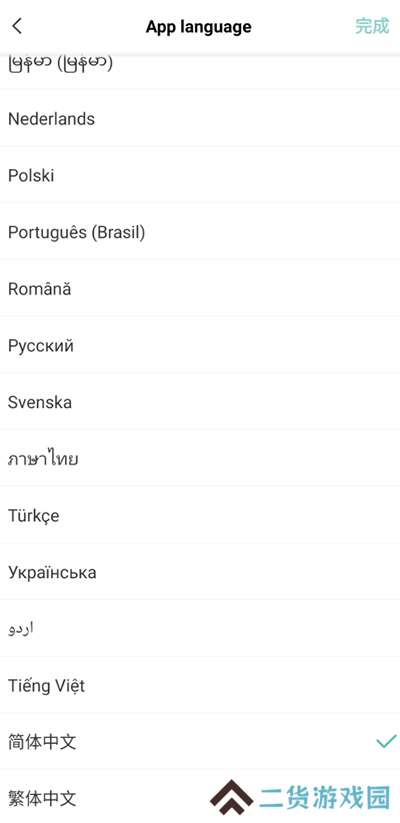400x823 pixels.
Task: Tap the back arrow icon
Action: point(17,26)
